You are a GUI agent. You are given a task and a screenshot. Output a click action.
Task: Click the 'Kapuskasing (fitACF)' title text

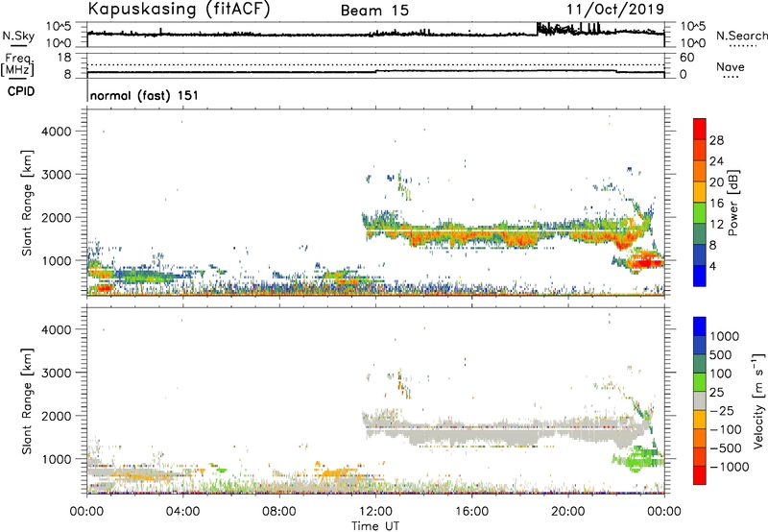pos(179,9)
